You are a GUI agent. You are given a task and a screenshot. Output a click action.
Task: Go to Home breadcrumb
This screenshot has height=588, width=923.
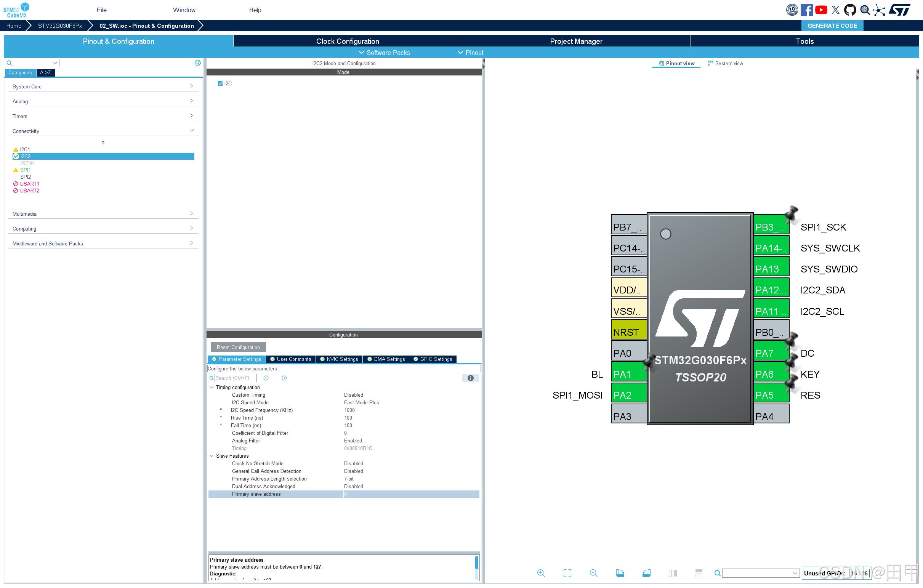coord(13,26)
